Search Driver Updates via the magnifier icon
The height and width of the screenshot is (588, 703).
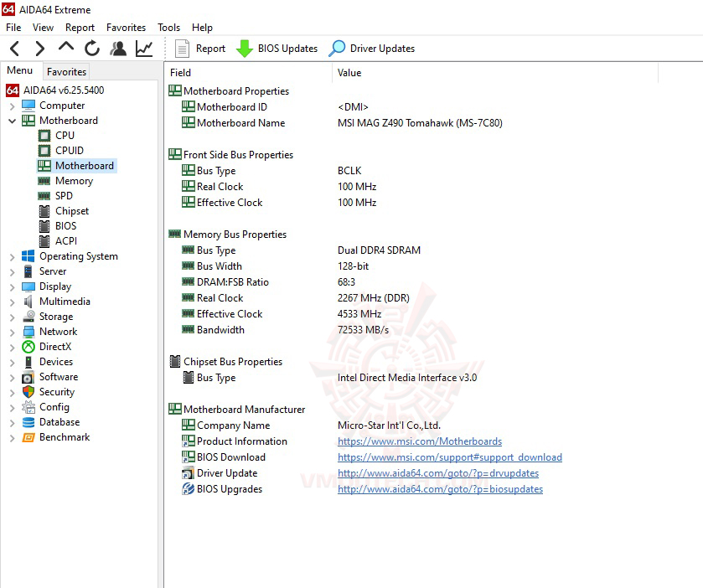coord(337,48)
